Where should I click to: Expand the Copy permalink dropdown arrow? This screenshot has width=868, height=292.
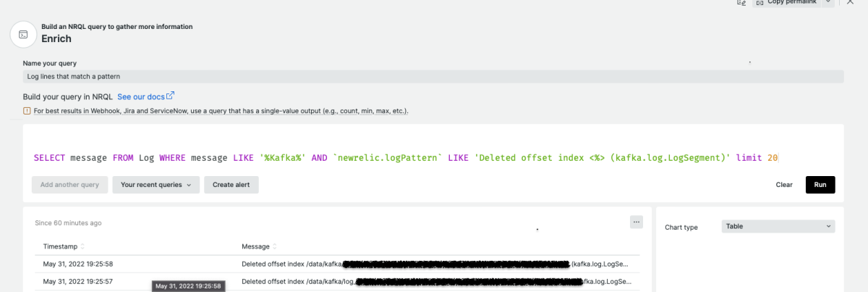tap(828, 3)
